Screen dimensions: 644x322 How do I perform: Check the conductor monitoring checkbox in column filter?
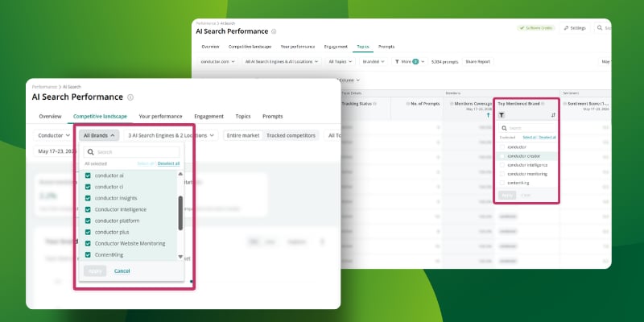[x=502, y=174]
